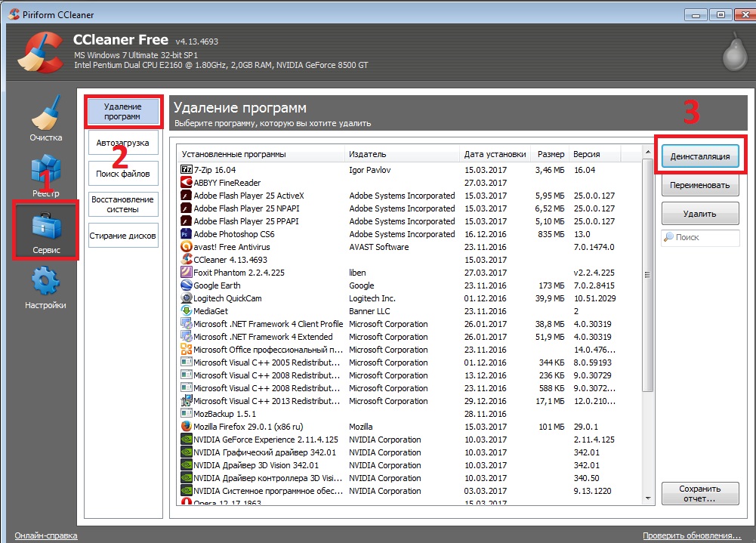Click the Удалить button

[x=700, y=214]
